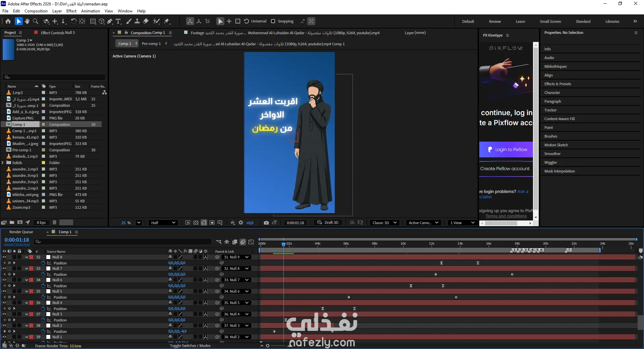Create a new composition from Project panel
This screenshot has width=644, height=349.
(x=20, y=222)
